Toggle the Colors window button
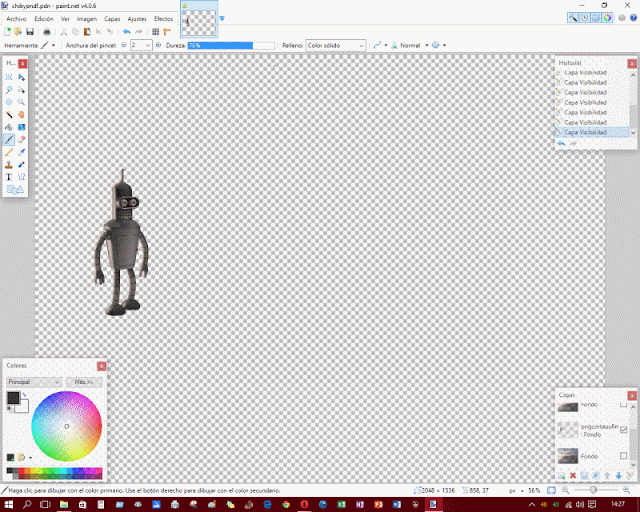The height and width of the screenshot is (512, 640). click(607, 18)
